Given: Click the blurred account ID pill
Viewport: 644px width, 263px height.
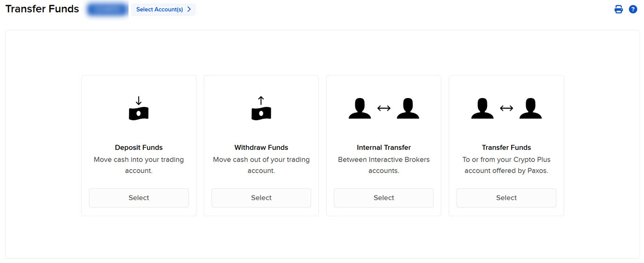Looking at the screenshot, I should click(x=108, y=9).
